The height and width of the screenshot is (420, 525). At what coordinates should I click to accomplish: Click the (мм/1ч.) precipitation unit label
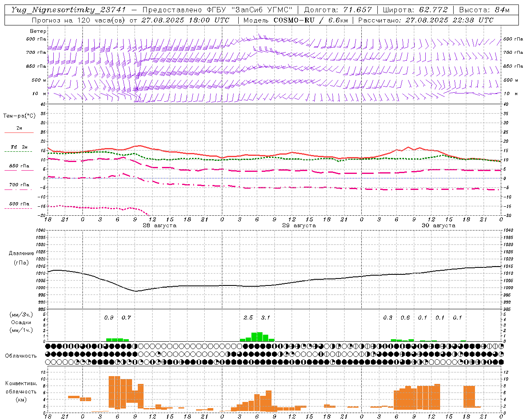(21, 330)
